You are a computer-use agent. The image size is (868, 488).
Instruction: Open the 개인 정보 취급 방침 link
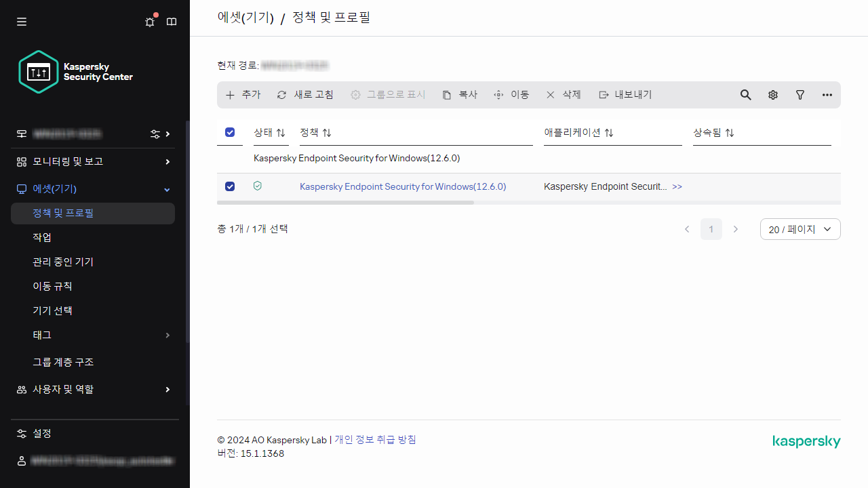374,440
